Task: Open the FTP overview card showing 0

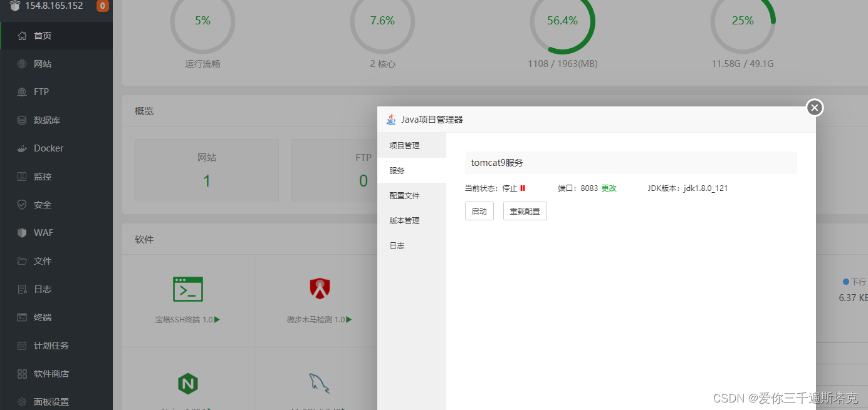Action: [334, 170]
